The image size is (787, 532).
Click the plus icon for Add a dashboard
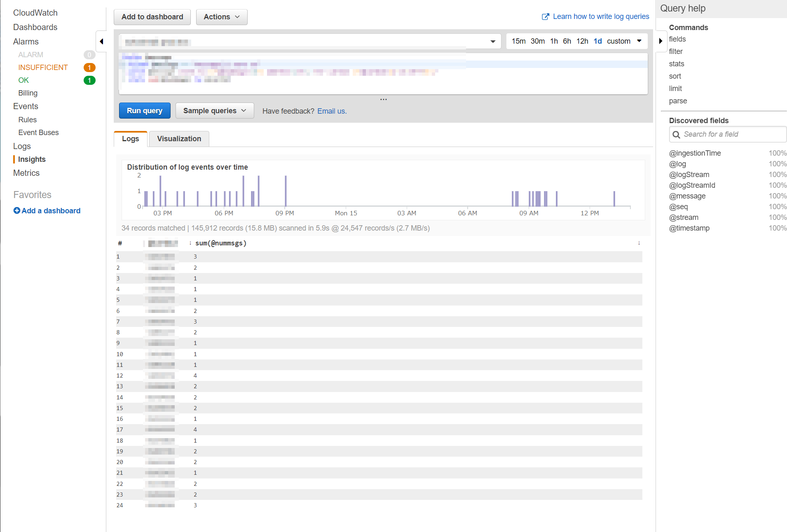click(x=17, y=210)
